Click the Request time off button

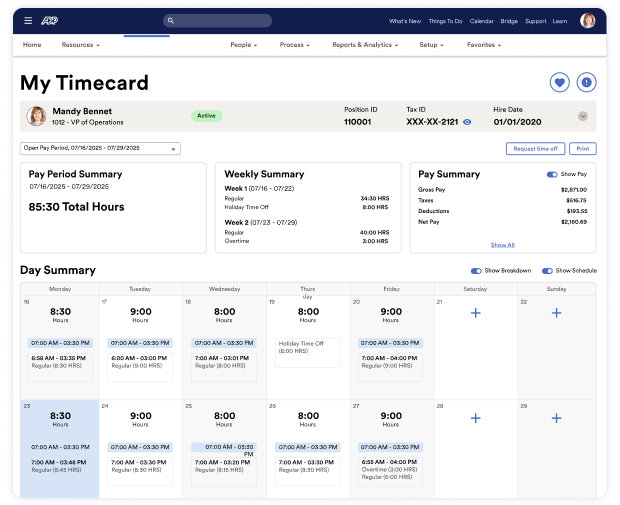coord(535,148)
